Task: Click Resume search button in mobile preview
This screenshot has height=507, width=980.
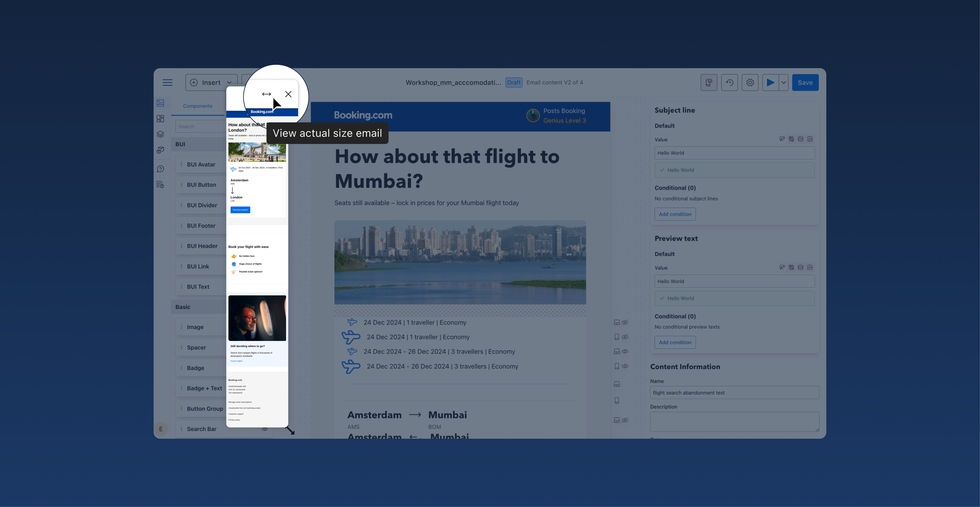Action: coord(240,210)
